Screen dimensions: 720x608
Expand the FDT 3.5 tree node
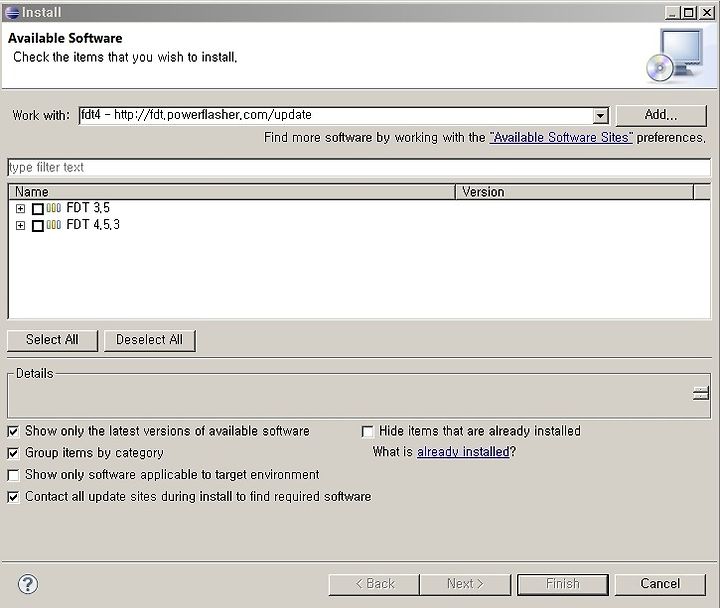20,208
